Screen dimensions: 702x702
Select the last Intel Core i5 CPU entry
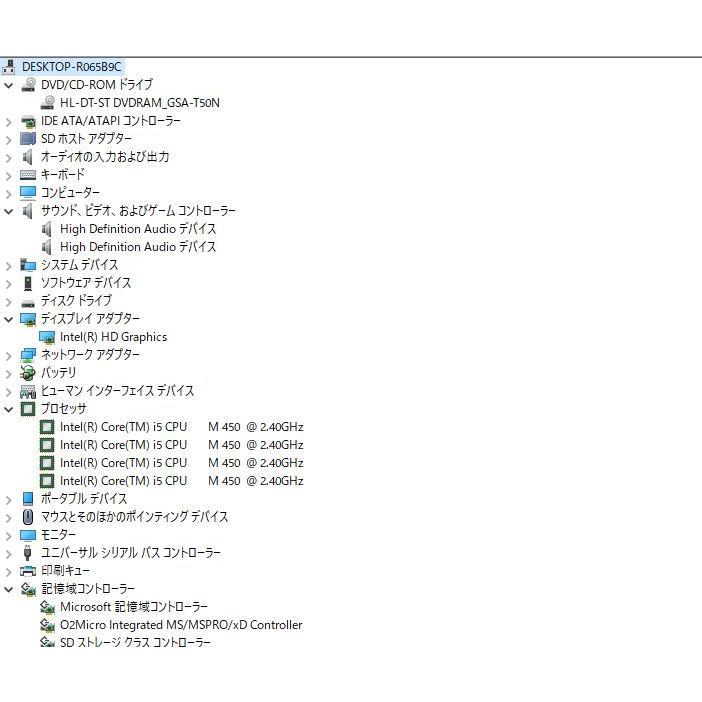[x=182, y=481]
